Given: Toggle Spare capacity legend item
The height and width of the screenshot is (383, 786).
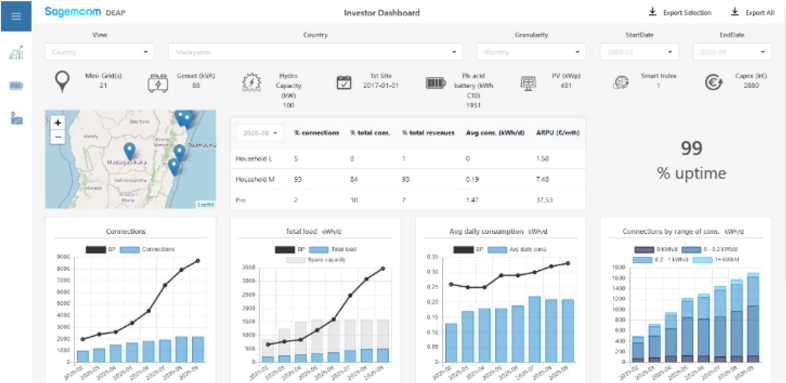Looking at the screenshot, I should click(x=315, y=260).
